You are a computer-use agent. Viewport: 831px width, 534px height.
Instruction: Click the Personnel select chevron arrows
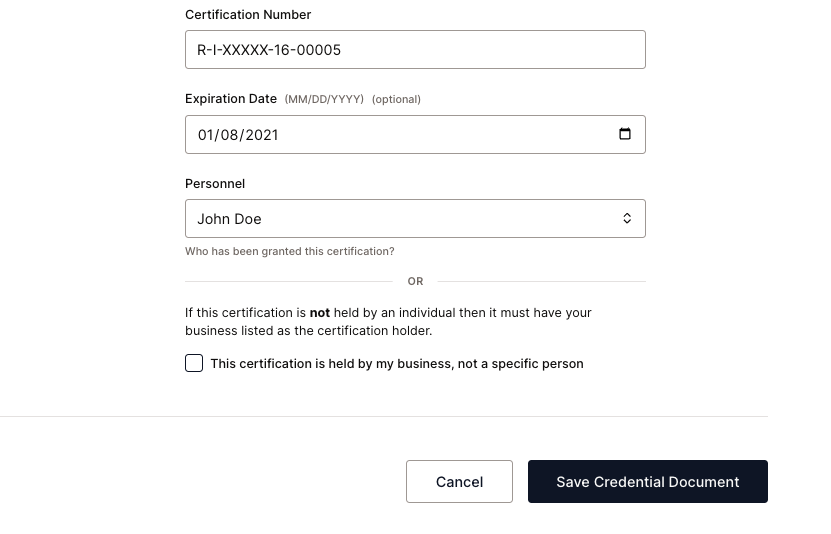[x=627, y=219]
